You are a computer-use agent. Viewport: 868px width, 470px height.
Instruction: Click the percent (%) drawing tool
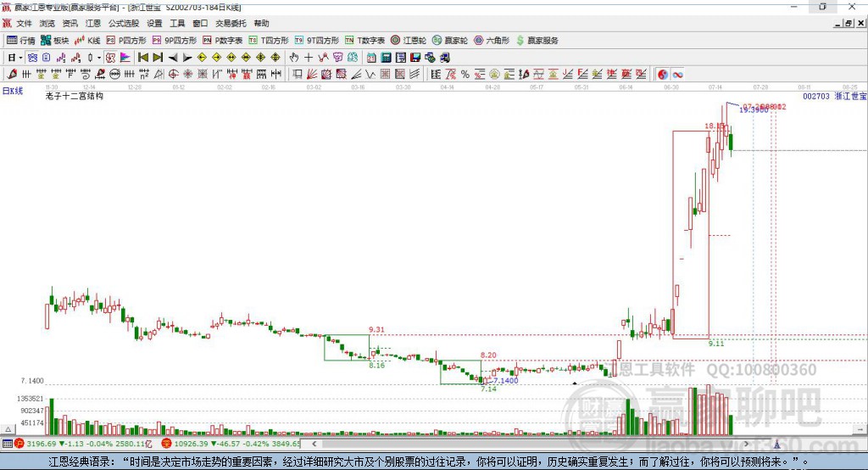click(465, 74)
